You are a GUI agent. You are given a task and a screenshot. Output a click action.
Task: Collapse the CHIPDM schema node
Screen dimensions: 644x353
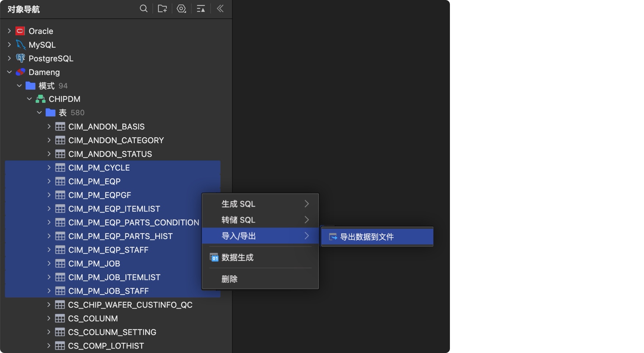(29, 99)
